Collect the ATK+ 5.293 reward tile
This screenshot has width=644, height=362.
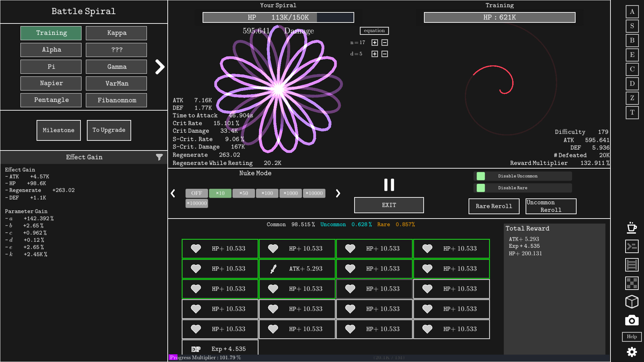[297, 268]
